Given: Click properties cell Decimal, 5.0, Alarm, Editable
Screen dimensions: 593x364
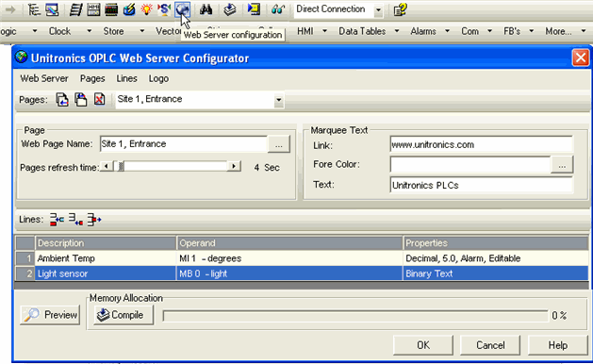Looking at the screenshot, I should pos(496,258).
